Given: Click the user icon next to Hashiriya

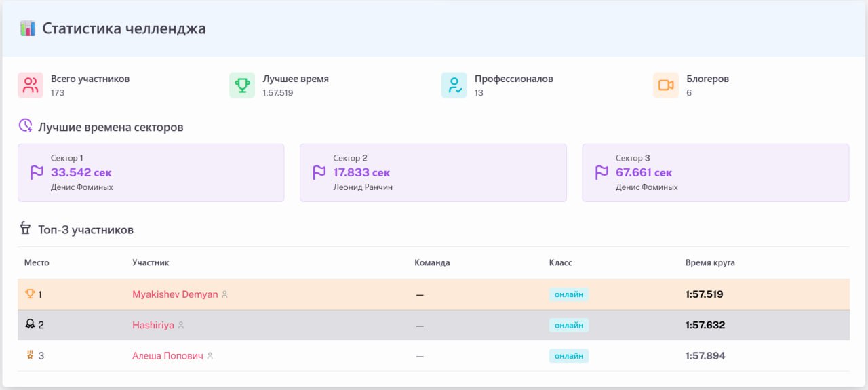Looking at the screenshot, I should [x=180, y=326].
